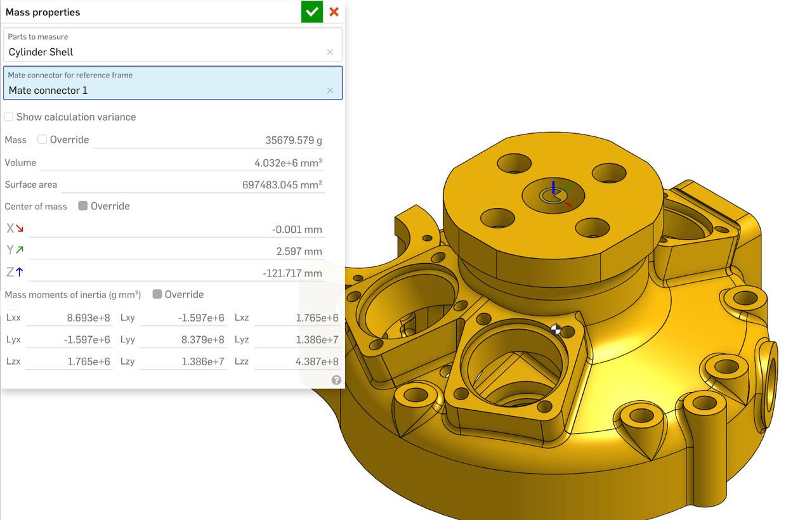Check the Mass Override checkbox
The height and width of the screenshot is (520, 812).
pyautogui.click(x=42, y=139)
